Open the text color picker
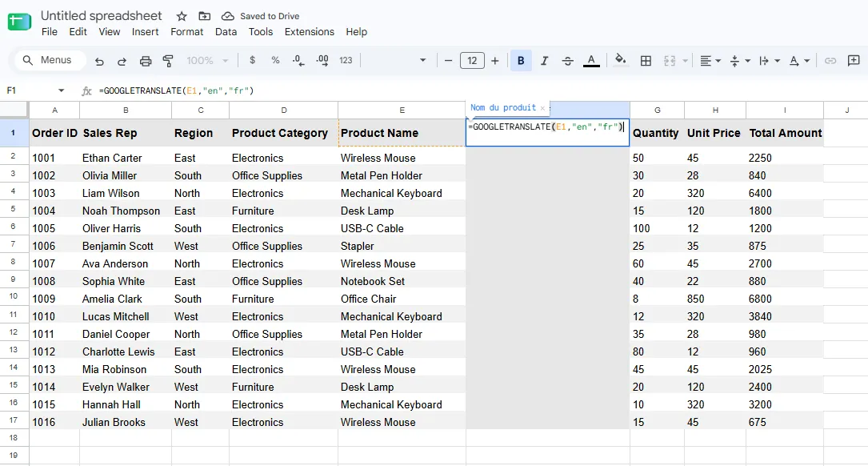868x466 pixels. coord(591,60)
